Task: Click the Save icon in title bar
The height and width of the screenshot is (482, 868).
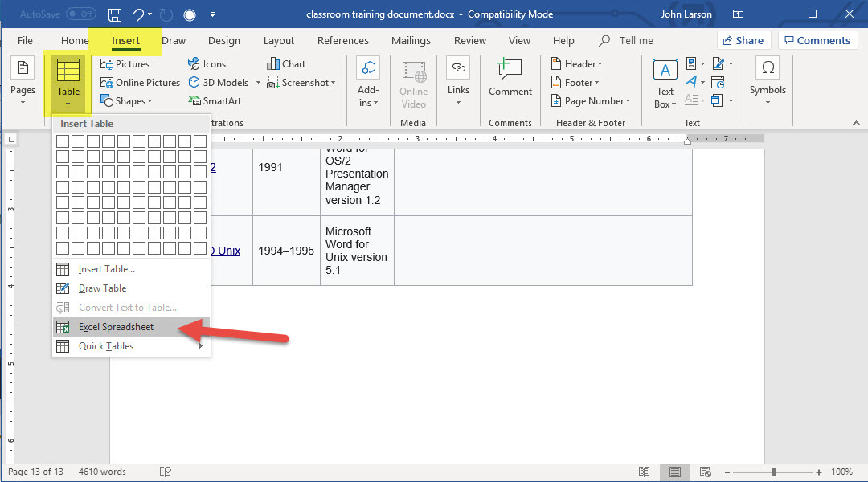Action: pos(115,14)
